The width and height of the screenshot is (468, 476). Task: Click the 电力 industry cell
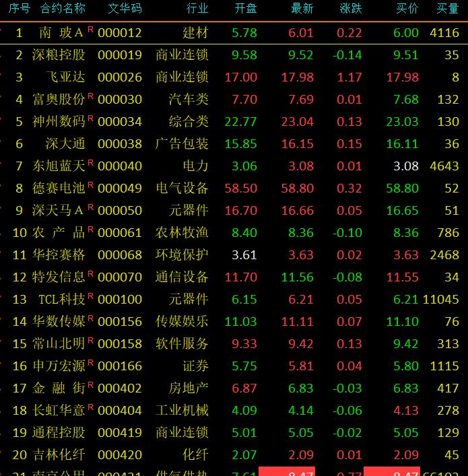click(195, 166)
